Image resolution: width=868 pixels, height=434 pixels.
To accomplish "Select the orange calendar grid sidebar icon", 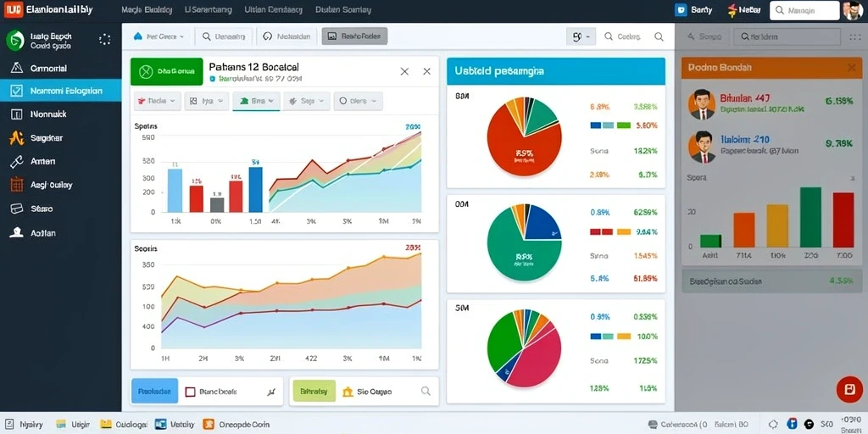I will [17, 185].
